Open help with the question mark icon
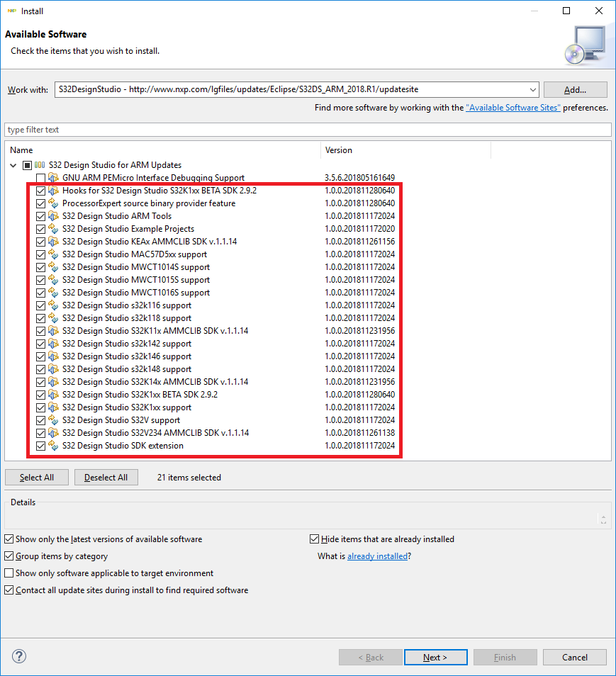Screen dimensions: 616x676 tap(19, 657)
